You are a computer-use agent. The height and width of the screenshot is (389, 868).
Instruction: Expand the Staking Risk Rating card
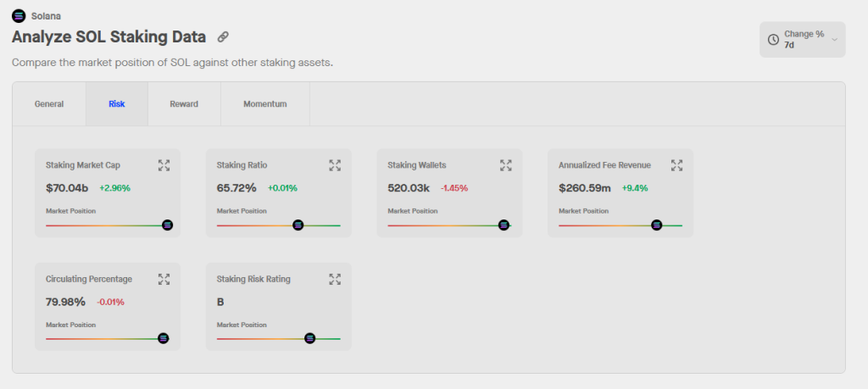point(335,279)
